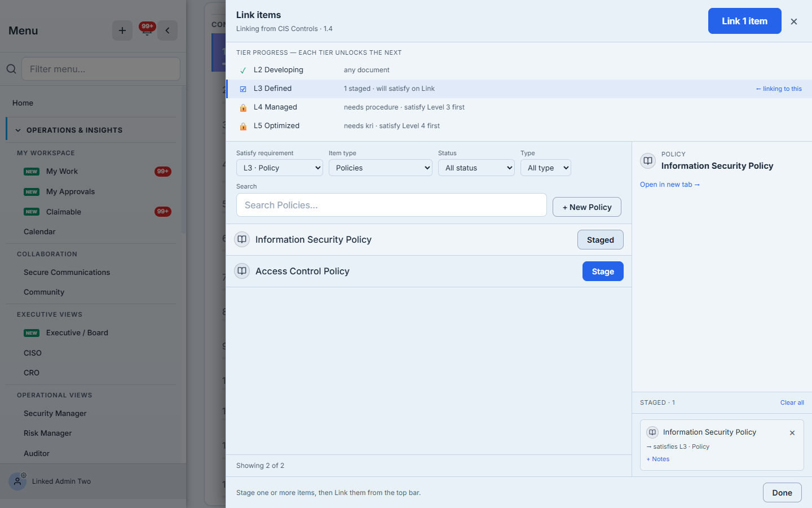Open Secure Communications
Image resolution: width=812 pixels, height=508 pixels.
click(67, 272)
